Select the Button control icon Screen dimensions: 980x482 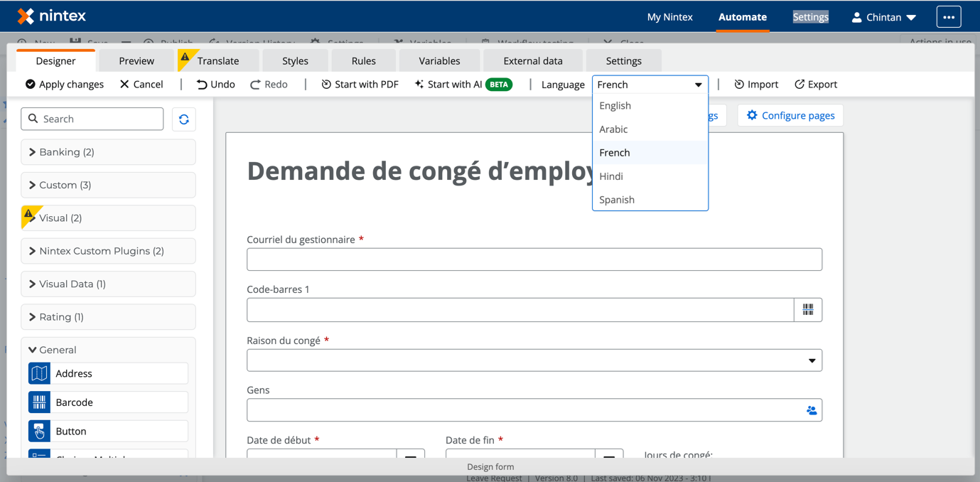click(x=39, y=431)
